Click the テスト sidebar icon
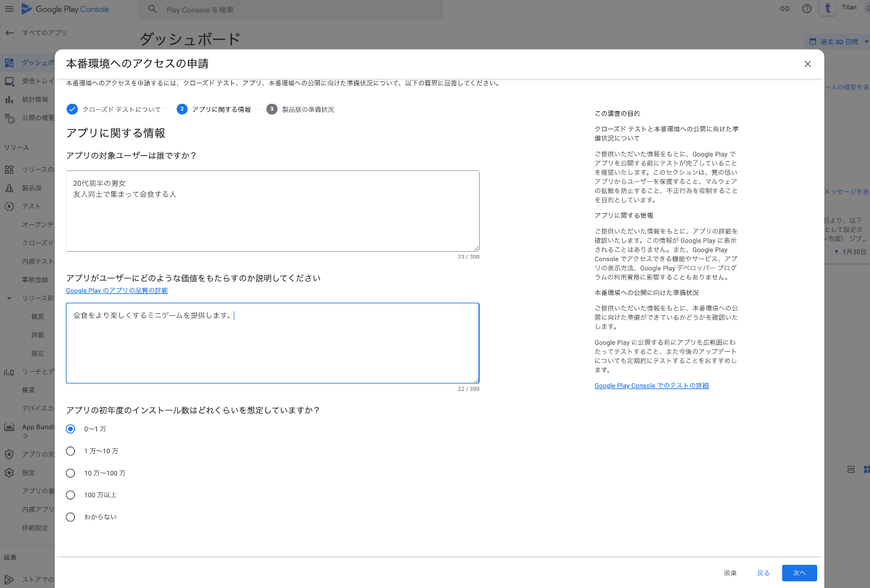870x588 pixels. pos(9,206)
